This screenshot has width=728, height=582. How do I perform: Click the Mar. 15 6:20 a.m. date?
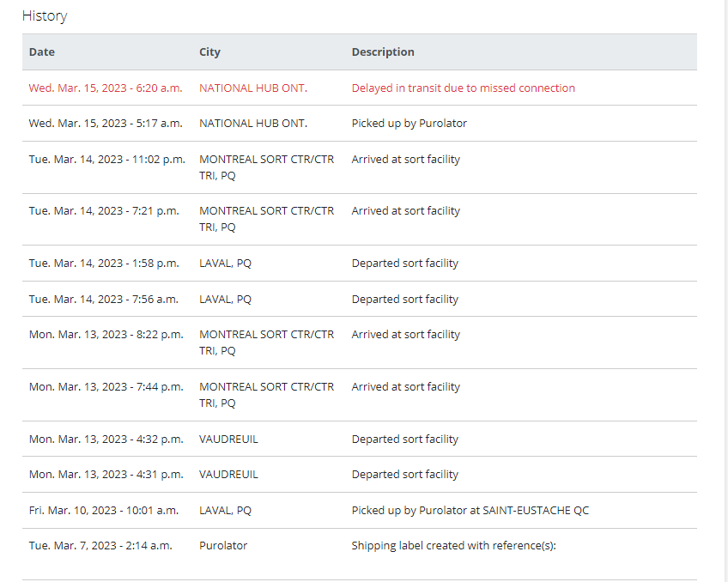[106, 88]
